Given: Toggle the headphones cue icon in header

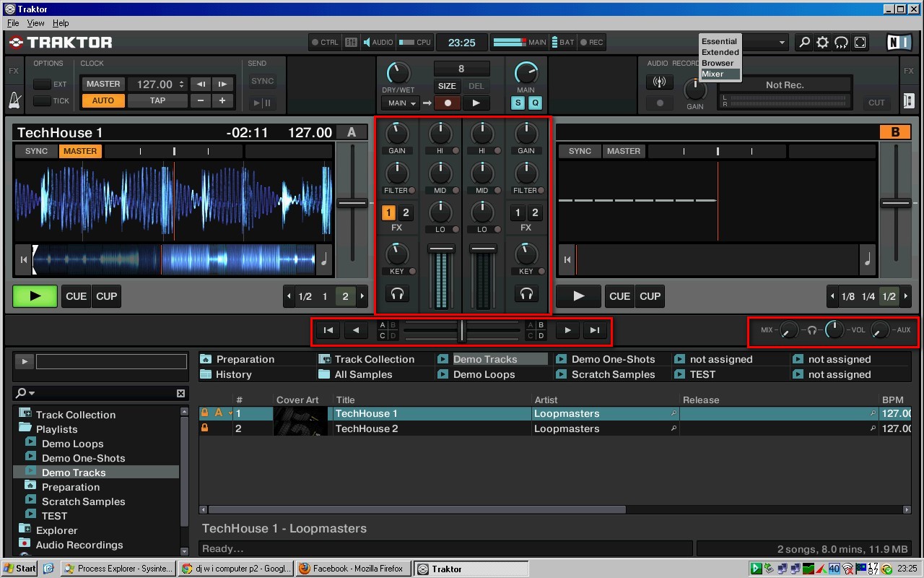Looking at the screenshot, I should click(x=841, y=43).
